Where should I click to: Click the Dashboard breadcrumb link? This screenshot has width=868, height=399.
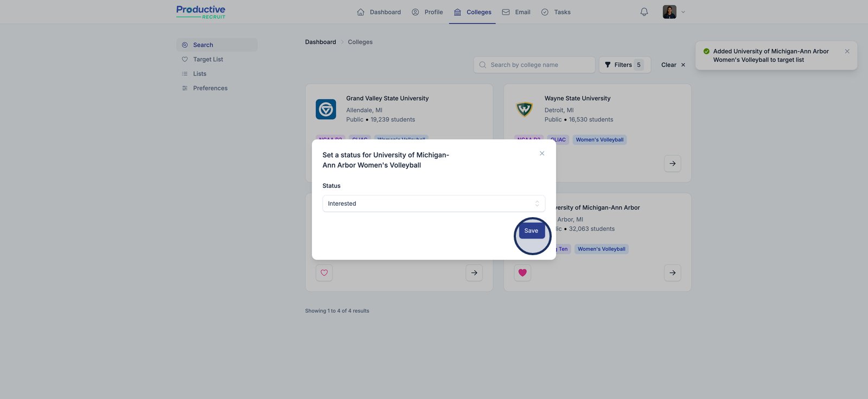pyautogui.click(x=320, y=42)
